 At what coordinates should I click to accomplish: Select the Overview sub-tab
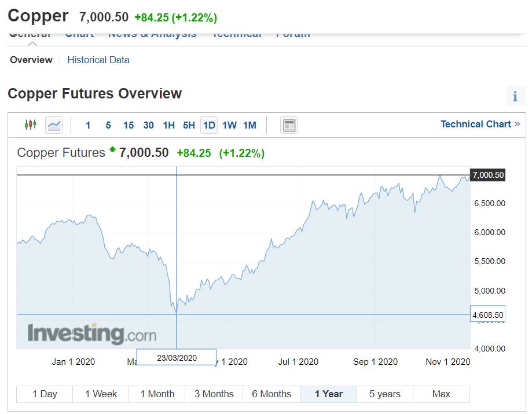pyautogui.click(x=31, y=60)
